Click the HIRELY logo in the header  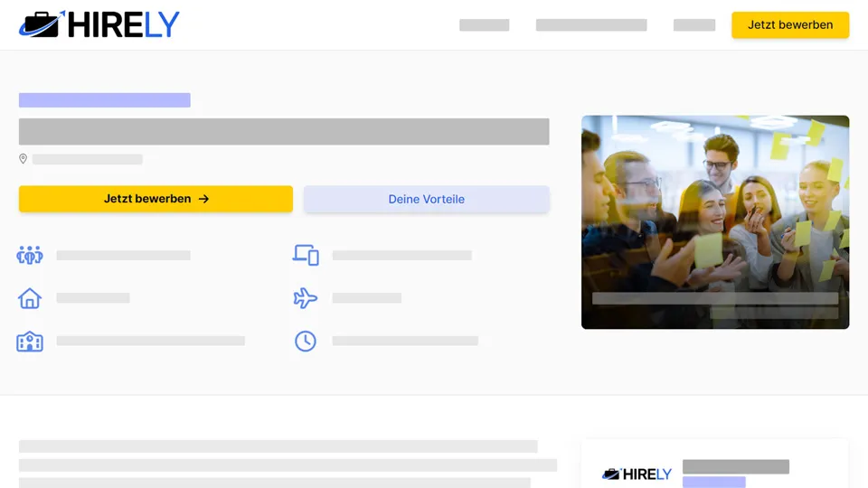click(x=99, y=24)
